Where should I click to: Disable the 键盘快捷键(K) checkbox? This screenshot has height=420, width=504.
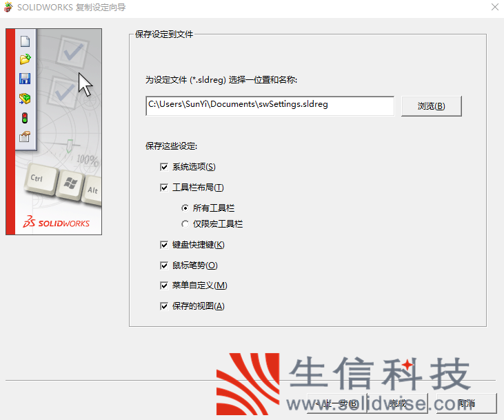tap(164, 245)
